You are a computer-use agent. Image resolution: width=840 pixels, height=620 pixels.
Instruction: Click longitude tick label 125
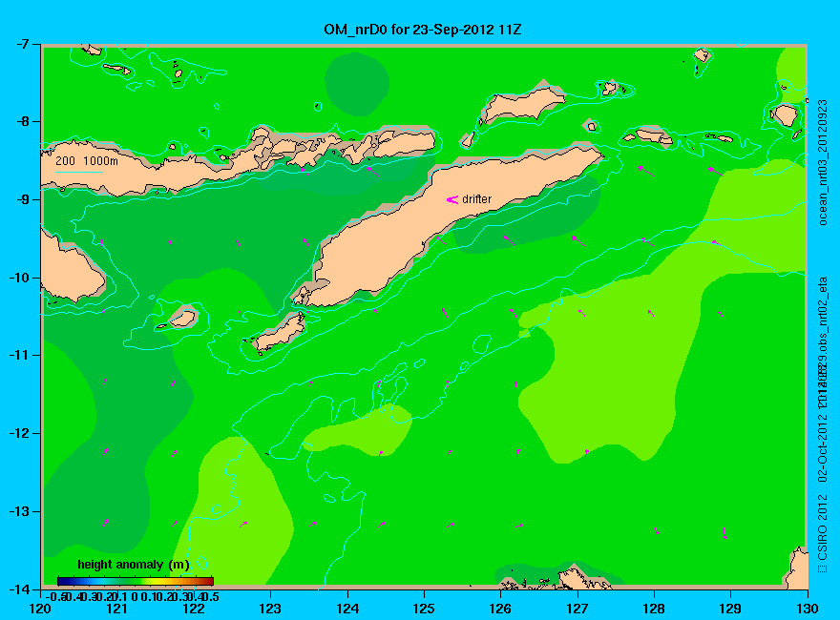[x=424, y=609]
